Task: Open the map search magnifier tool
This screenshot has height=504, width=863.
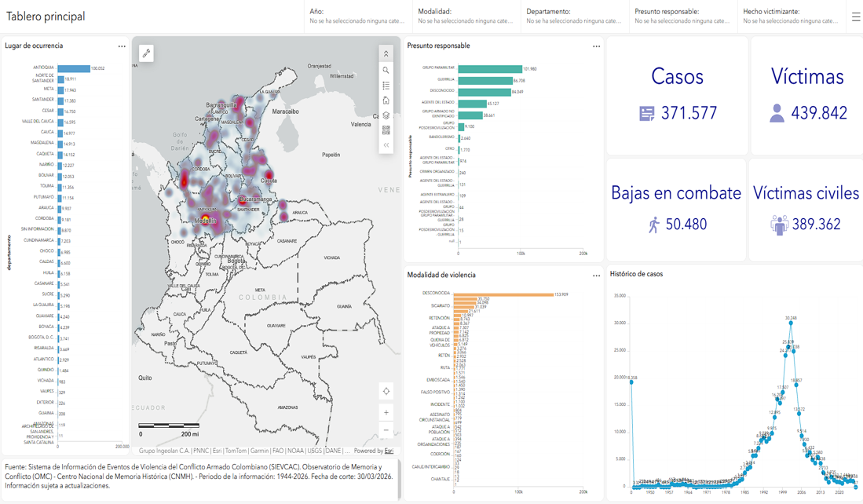Action: pyautogui.click(x=386, y=70)
